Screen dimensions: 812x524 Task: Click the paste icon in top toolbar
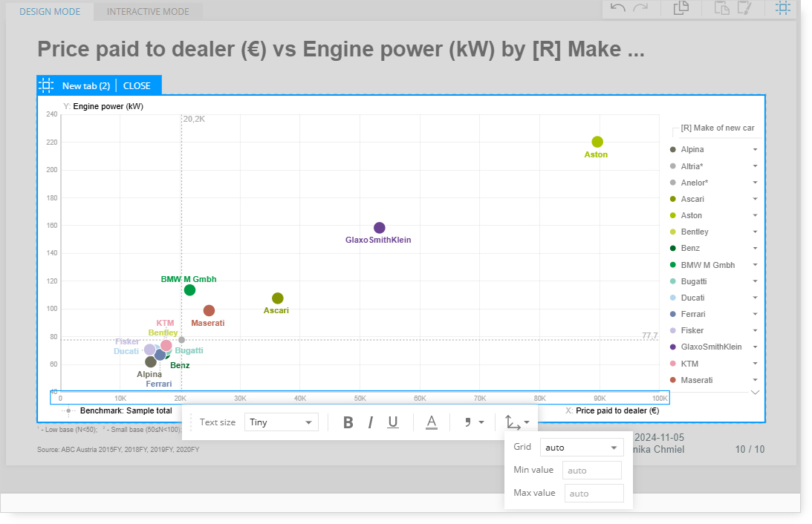(721, 7)
